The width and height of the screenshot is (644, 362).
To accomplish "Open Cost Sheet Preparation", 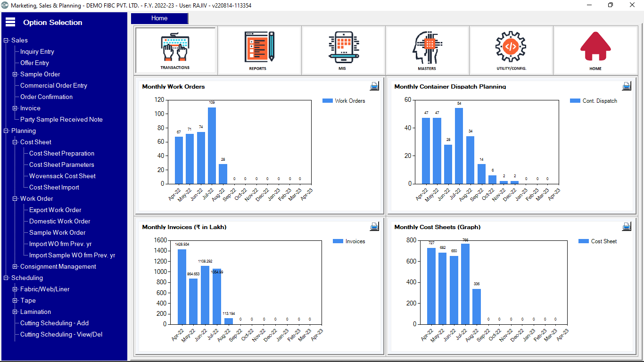I will tap(62, 154).
